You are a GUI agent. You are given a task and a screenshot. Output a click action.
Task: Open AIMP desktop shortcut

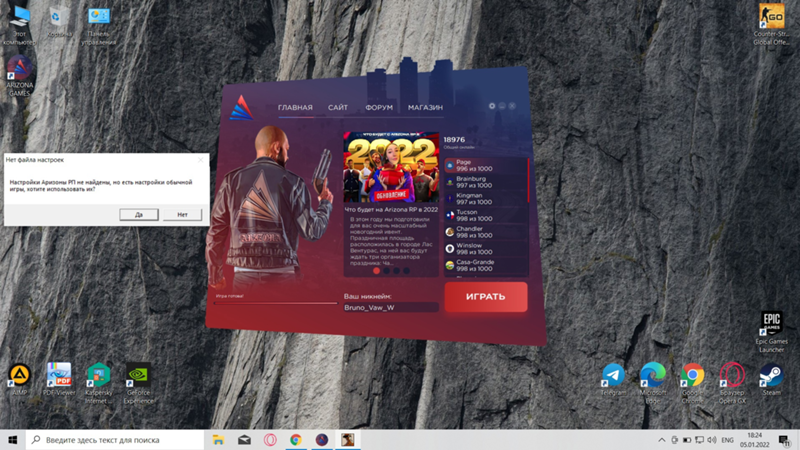[19, 380]
